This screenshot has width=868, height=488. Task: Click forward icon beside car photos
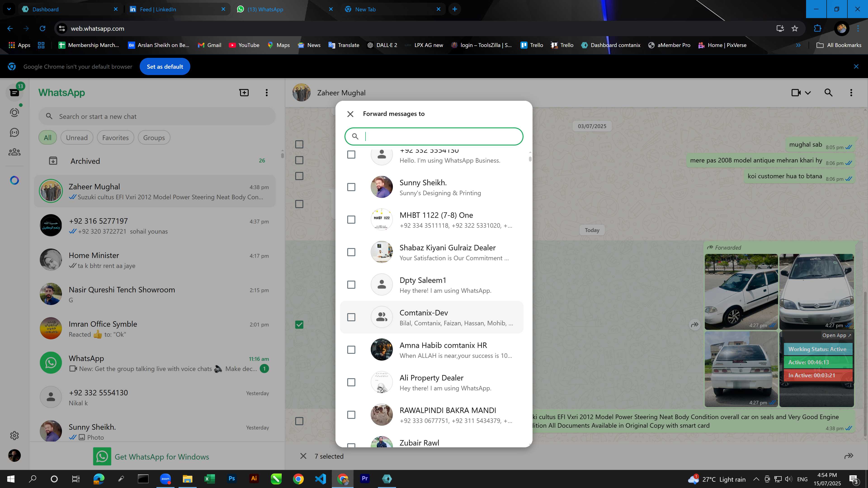(695, 325)
